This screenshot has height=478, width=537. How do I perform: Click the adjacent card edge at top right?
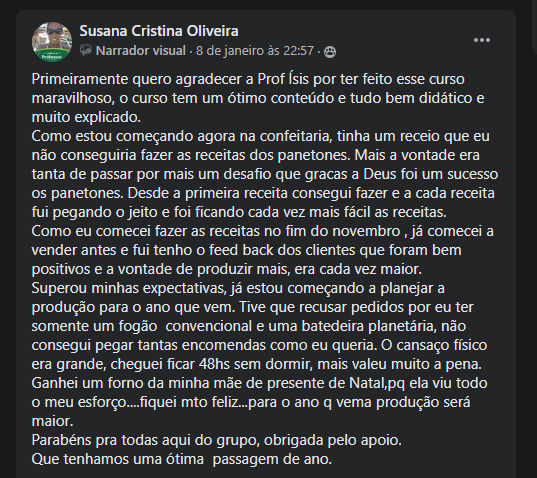tap(534, 27)
